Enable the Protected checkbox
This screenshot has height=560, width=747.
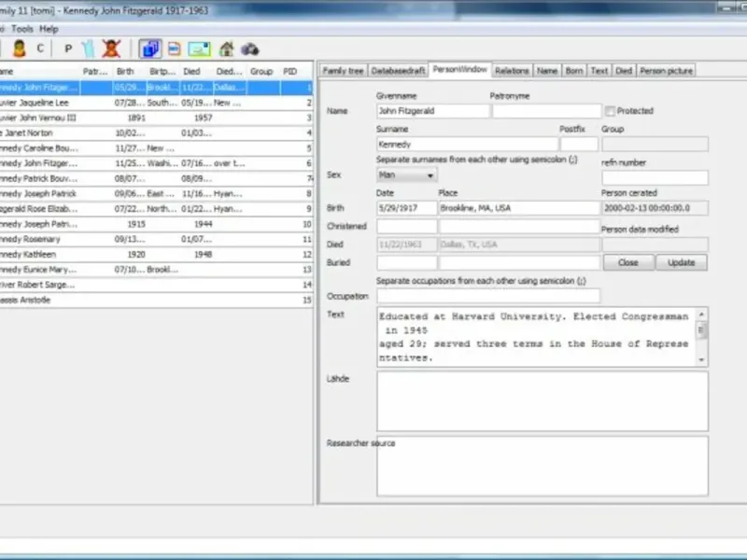tap(610, 111)
